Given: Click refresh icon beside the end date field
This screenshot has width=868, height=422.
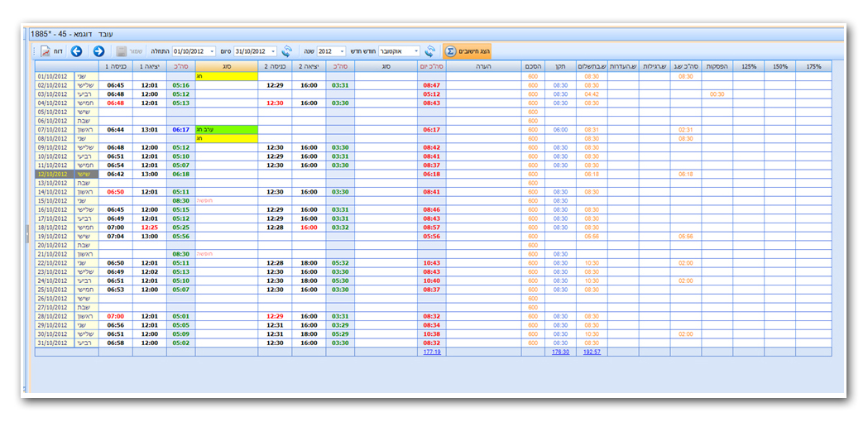Looking at the screenshot, I should [x=286, y=51].
